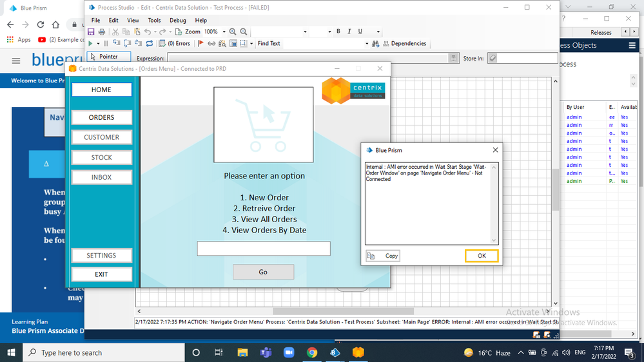
Task: Open Dependencies from the toolbar
Action: (405, 44)
